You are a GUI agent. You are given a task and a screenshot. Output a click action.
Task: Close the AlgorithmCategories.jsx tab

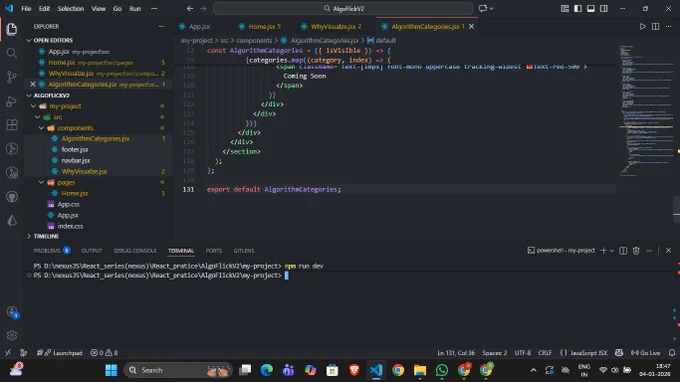[x=471, y=26]
